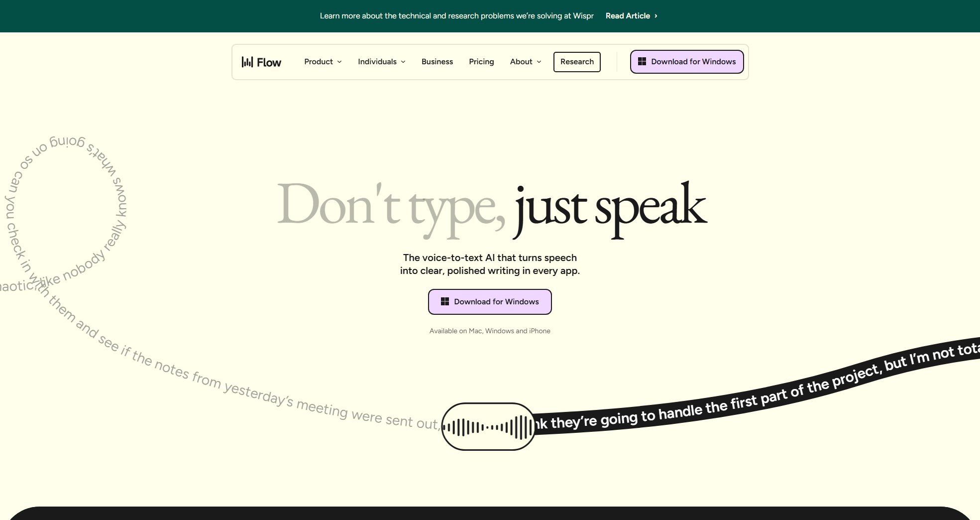
Task: Click the "Available on Mac, Windows and iPhone" text
Action: pos(490,331)
